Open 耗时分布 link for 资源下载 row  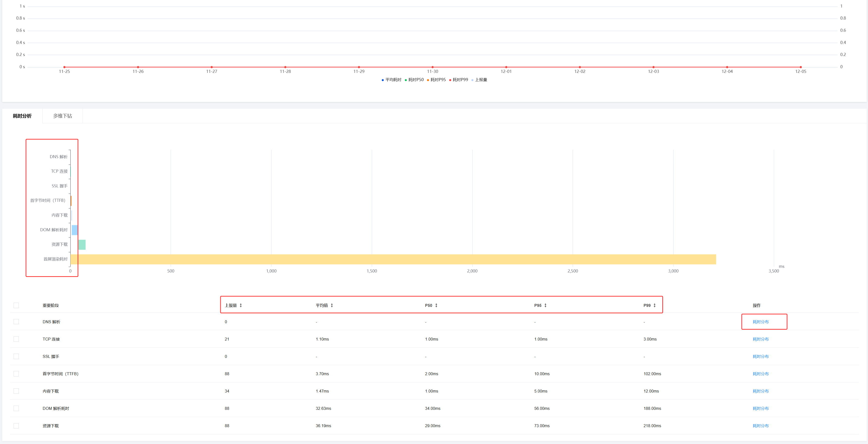tap(761, 426)
